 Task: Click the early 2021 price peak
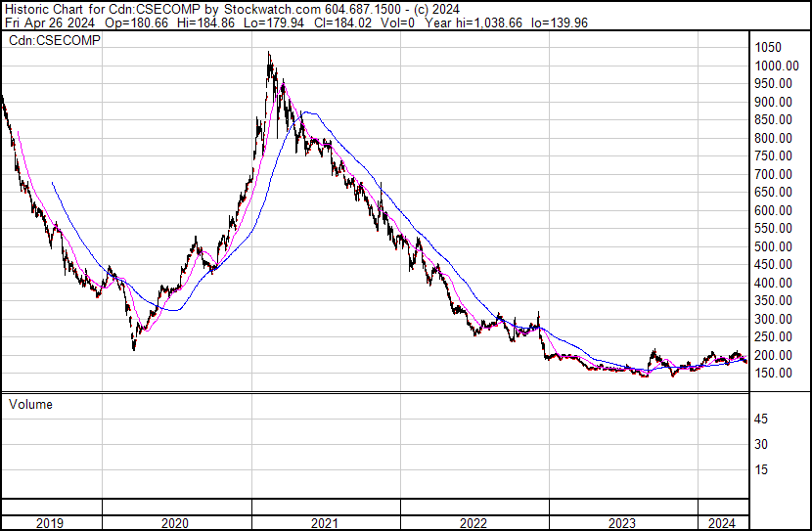pyautogui.click(x=269, y=54)
